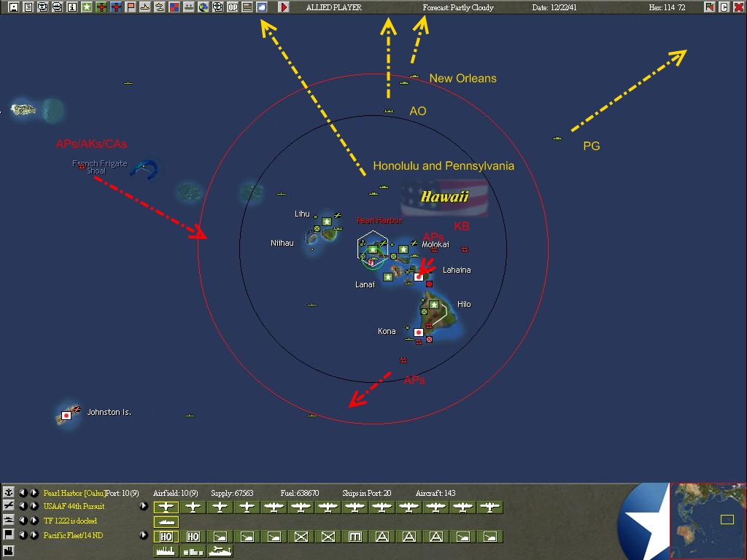Click the flag icon beside Pacific Fleet row
The width and height of the screenshot is (747, 560).
coord(8,534)
